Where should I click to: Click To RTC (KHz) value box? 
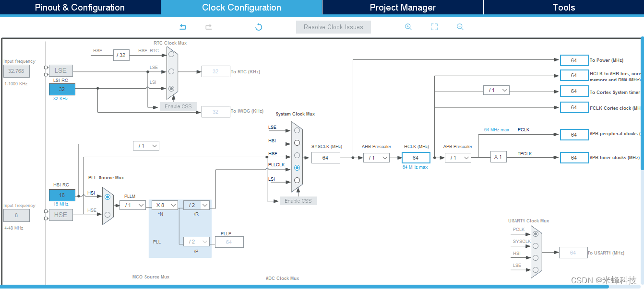[215, 71]
